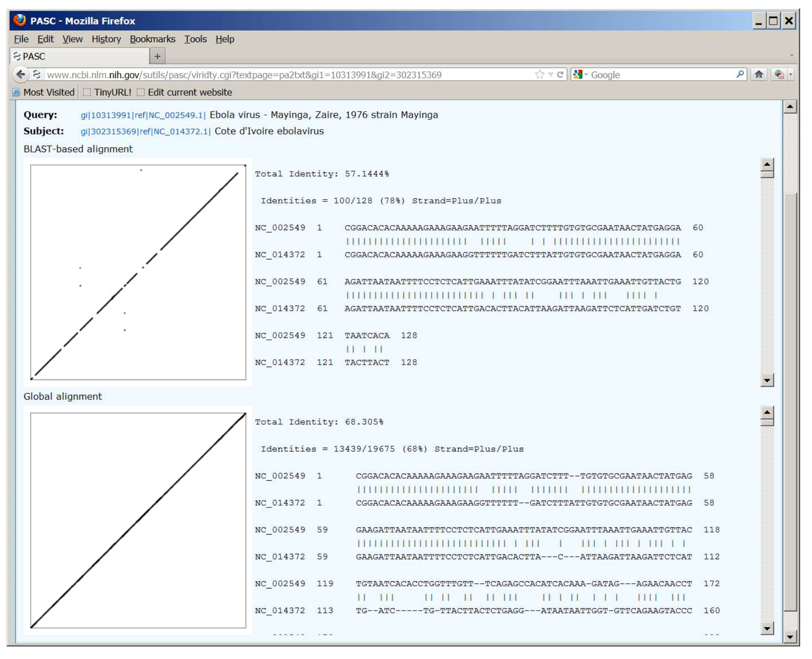
Task: Expand the Google search engine selector
Action: 580,75
